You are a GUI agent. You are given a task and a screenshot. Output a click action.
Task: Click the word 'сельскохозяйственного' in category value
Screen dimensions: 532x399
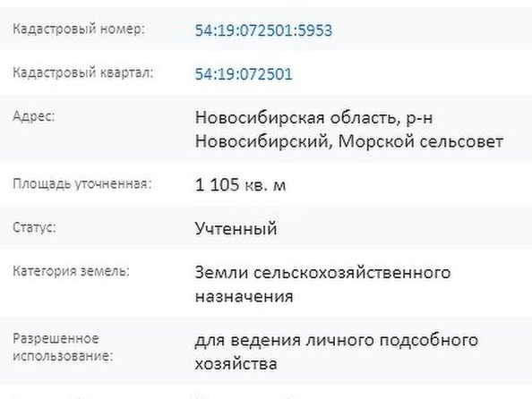pos(352,273)
